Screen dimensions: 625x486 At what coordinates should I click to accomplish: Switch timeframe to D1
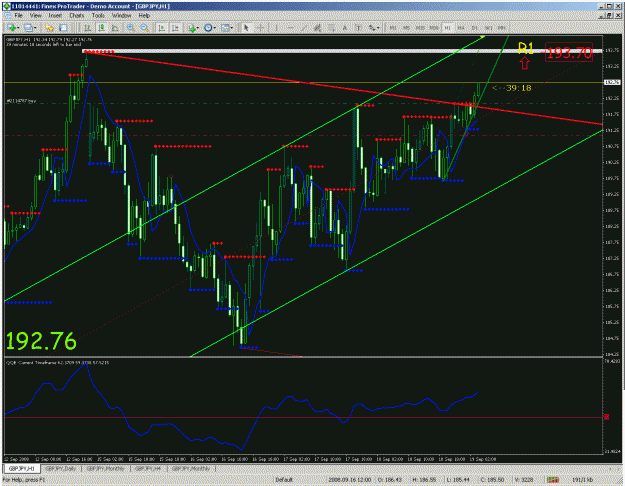[x=475, y=28]
